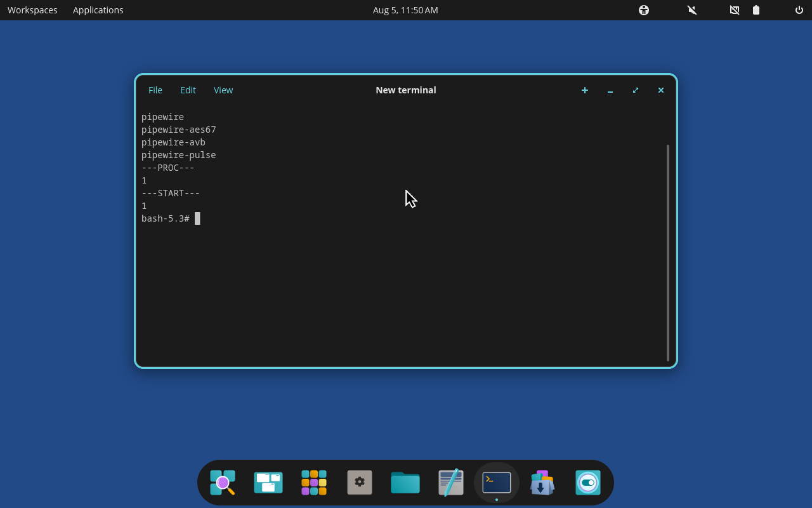
Task: Open Files folder from dock
Action: pos(405,483)
